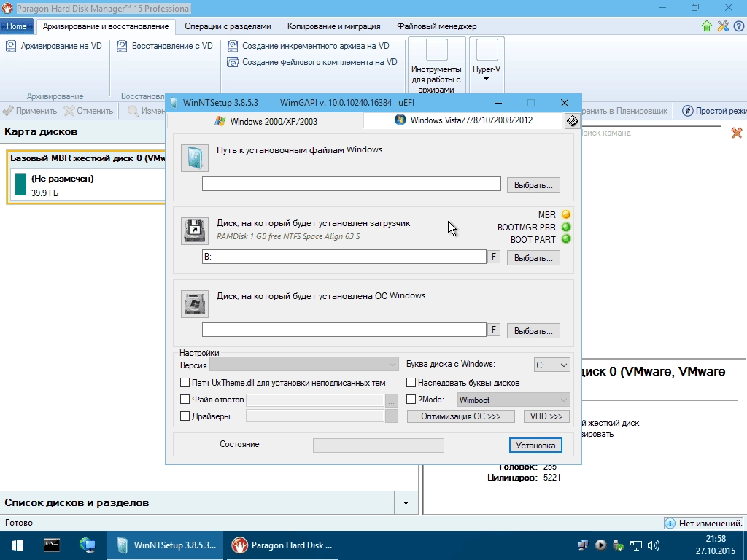This screenshot has height=560, width=747.
Task: Click Восстановление с VD restore icon
Action: [x=122, y=46]
